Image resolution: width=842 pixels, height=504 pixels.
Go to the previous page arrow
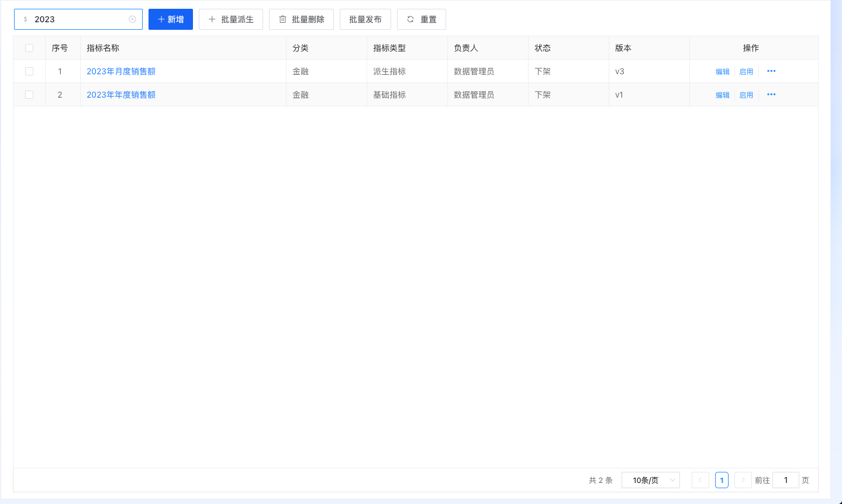(700, 480)
